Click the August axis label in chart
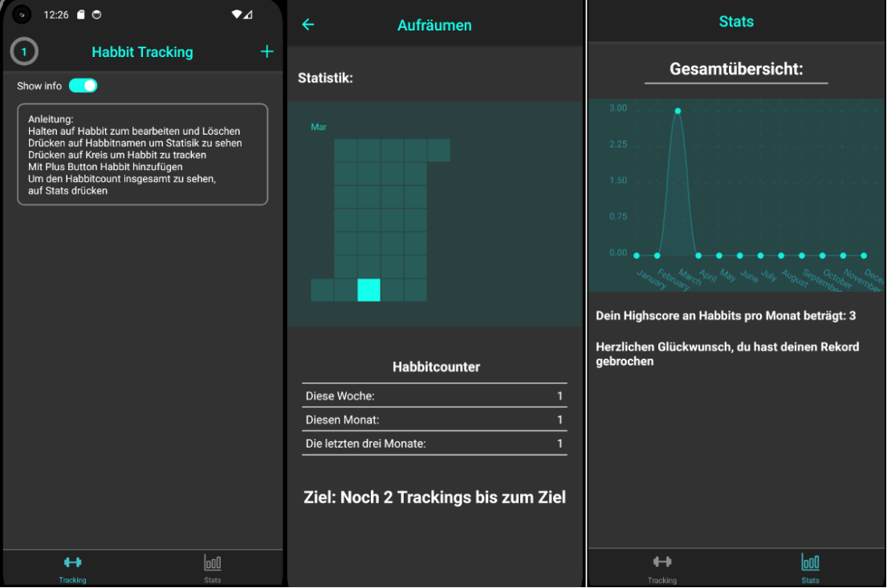 tap(795, 278)
